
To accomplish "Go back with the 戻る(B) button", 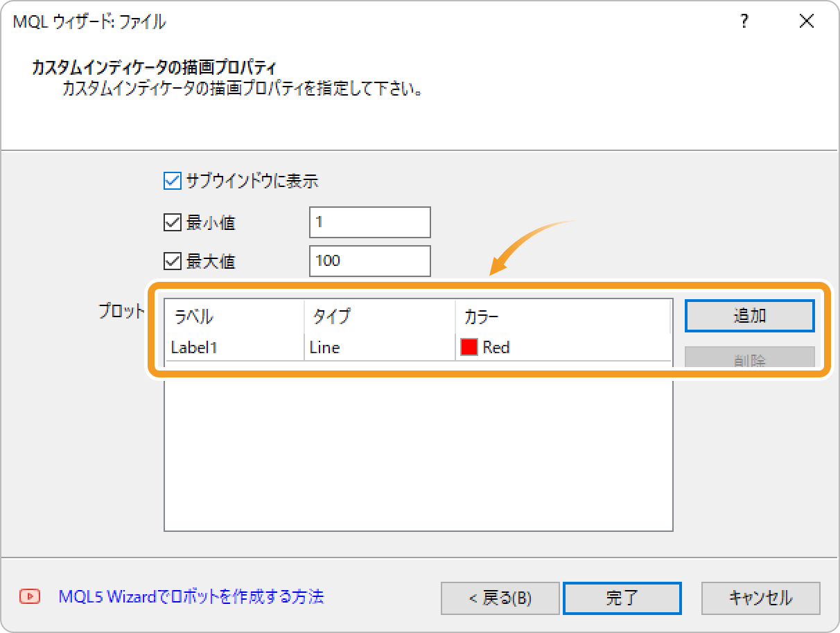I will point(500,598).
